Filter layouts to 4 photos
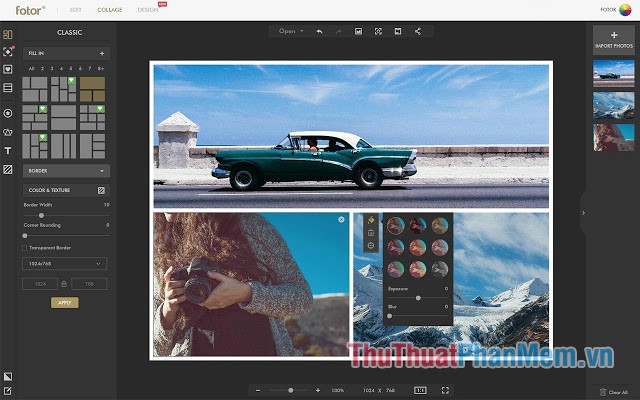 pos(61,69)
